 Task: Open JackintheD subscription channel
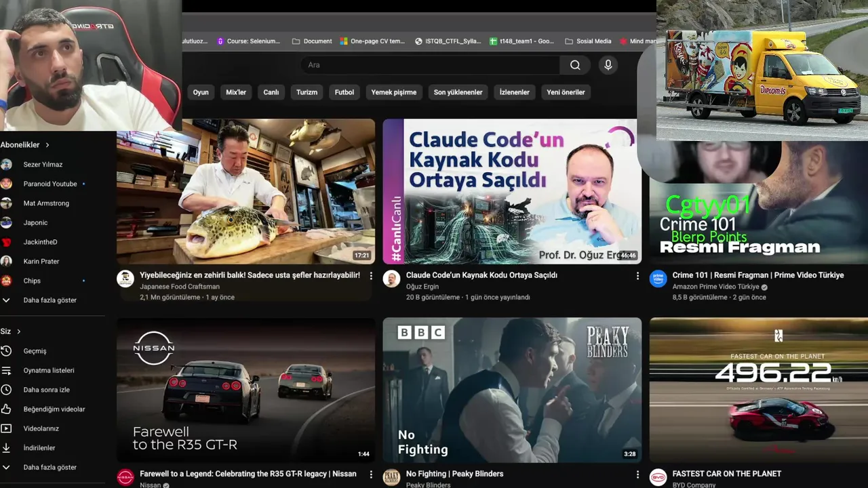pyautogui.click(x=40, y=242)
